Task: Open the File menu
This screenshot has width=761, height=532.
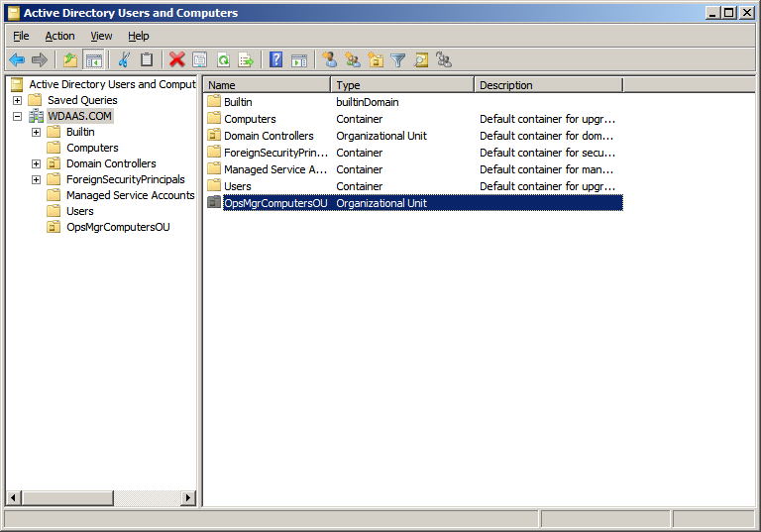Action: click(x=21, y=36)
